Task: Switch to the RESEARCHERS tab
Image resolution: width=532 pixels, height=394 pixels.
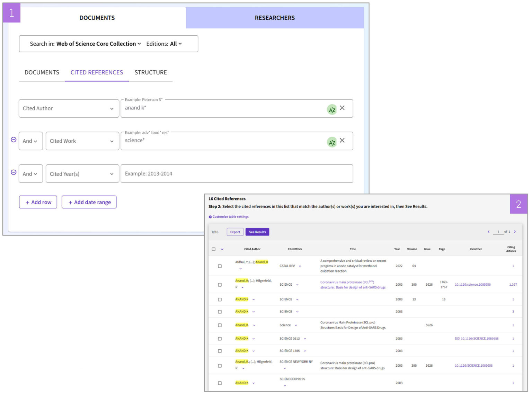Action: pos(275,18)
